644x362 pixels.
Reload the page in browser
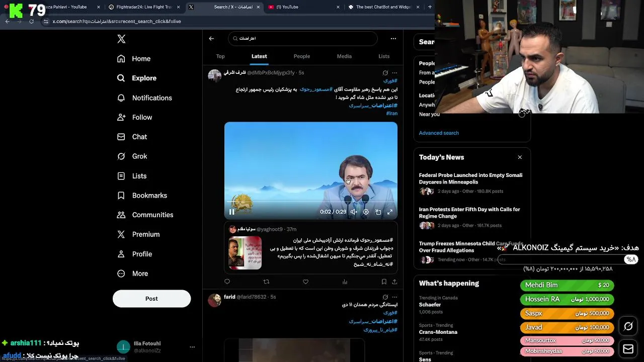click(31, 22)
